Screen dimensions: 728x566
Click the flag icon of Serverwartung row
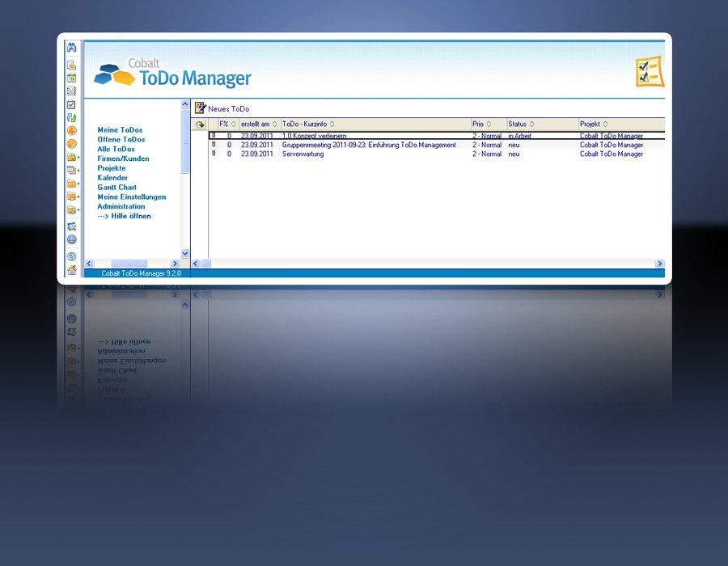214,154
